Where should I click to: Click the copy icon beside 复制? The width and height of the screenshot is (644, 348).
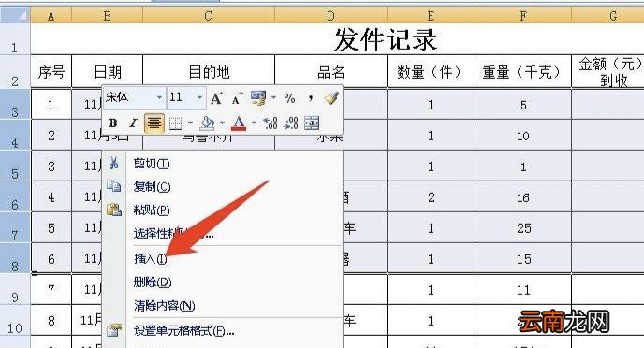pos(114,186)
